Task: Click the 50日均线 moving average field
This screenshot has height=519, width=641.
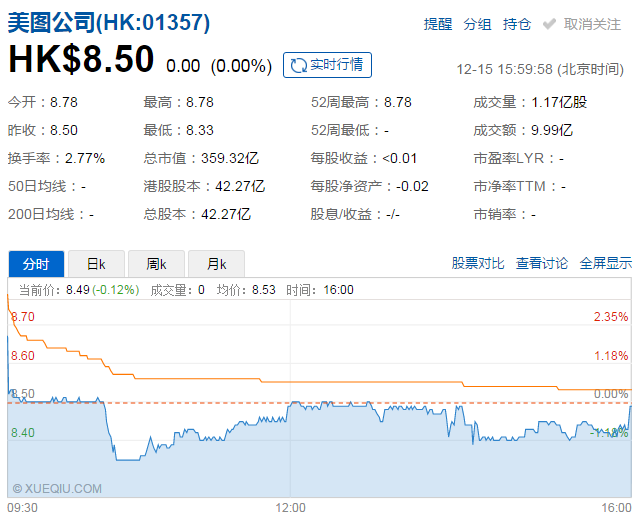Action: click(x=47, y=186)
